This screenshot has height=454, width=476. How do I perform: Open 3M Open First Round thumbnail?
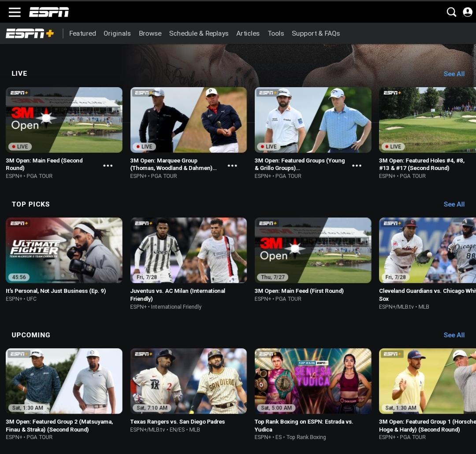[x=313, y=251]
